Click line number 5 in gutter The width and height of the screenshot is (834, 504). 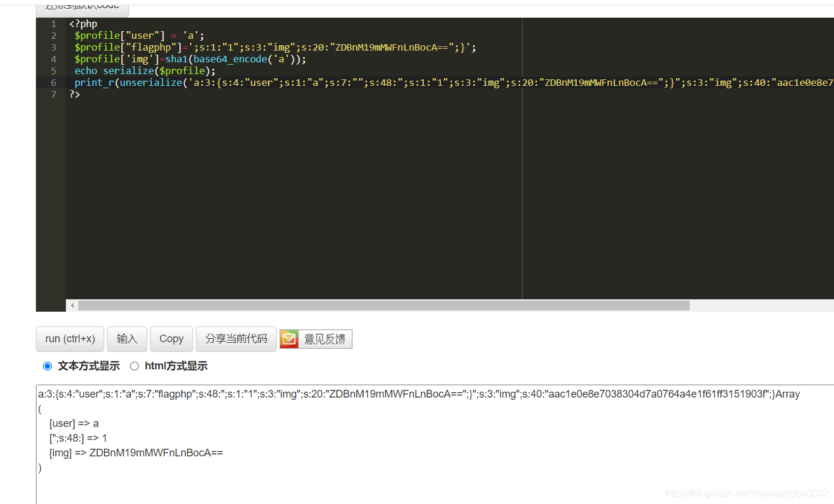54,71
